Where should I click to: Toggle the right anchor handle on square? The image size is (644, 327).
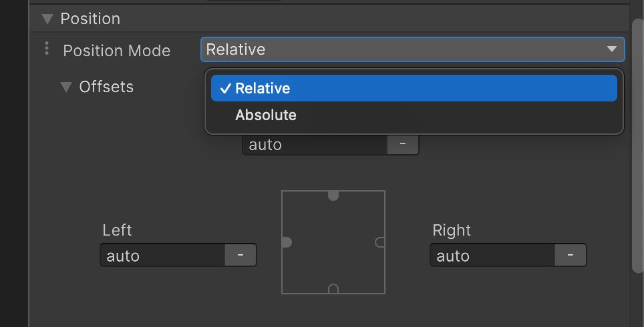point(380,242)
